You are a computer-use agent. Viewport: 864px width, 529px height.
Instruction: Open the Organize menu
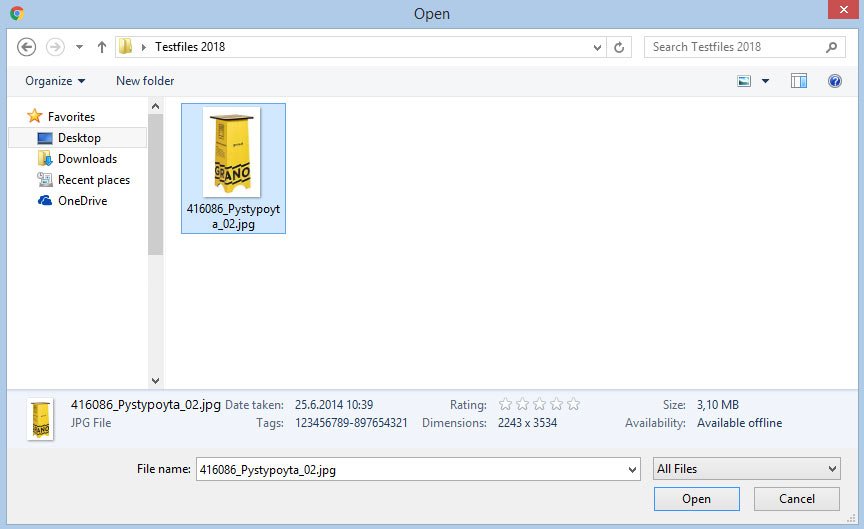click(x=55, y=81)
